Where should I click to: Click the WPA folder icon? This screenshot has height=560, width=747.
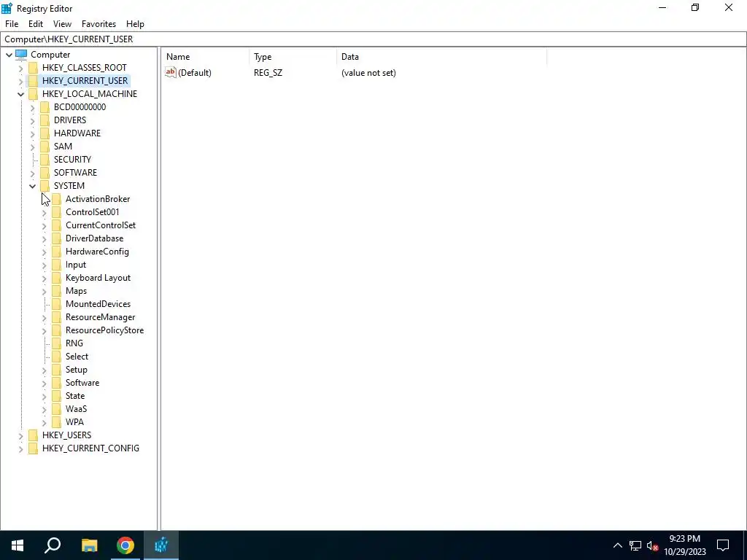[x=56, y=422]
